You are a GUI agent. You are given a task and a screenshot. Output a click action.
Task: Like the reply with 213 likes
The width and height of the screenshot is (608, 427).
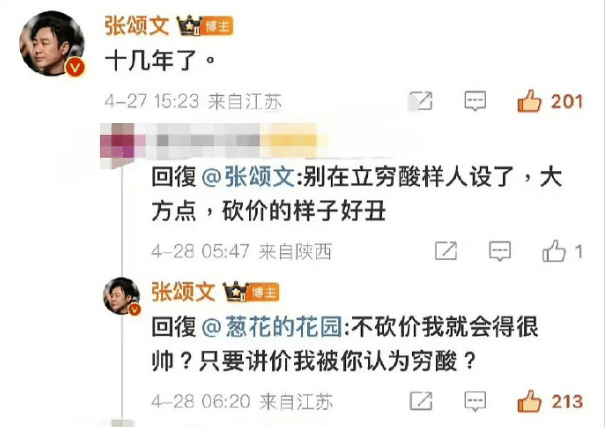(529, 401)
